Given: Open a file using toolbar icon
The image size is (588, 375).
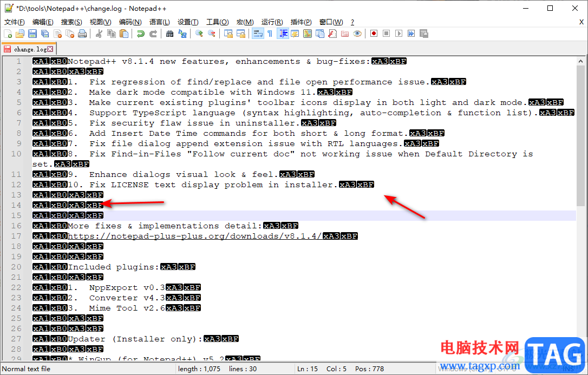Looking at the screenshot, I should pyautogui.click(x=20, y=34).
